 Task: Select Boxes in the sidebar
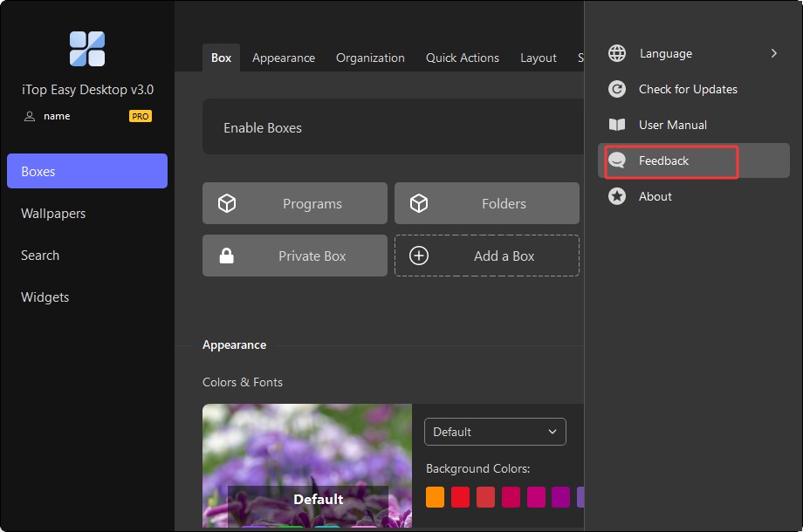(87, 171)
